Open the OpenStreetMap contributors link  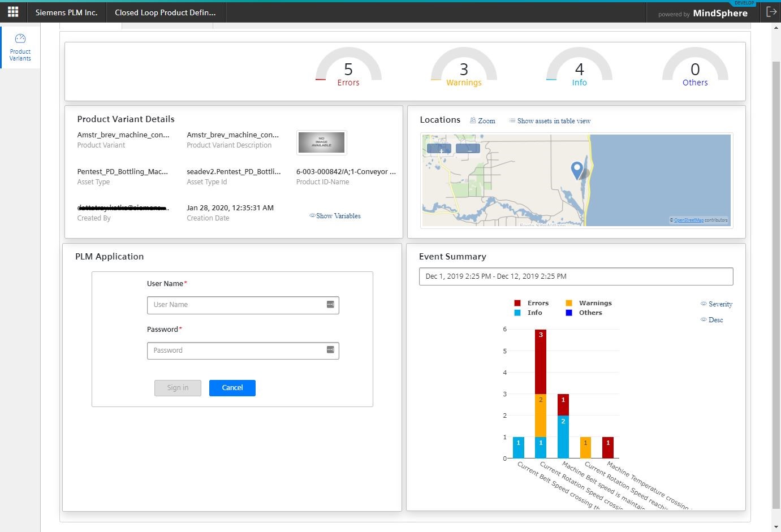689,220
